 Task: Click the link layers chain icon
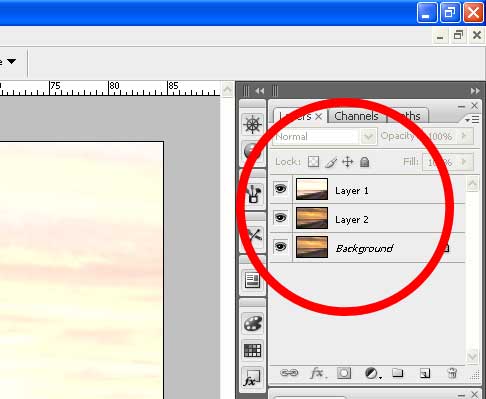coord(289,373)
